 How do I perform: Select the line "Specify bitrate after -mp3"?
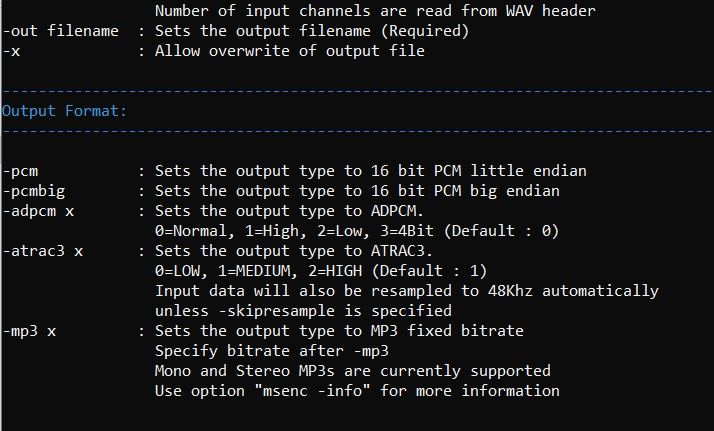click(x=272, y=351)
